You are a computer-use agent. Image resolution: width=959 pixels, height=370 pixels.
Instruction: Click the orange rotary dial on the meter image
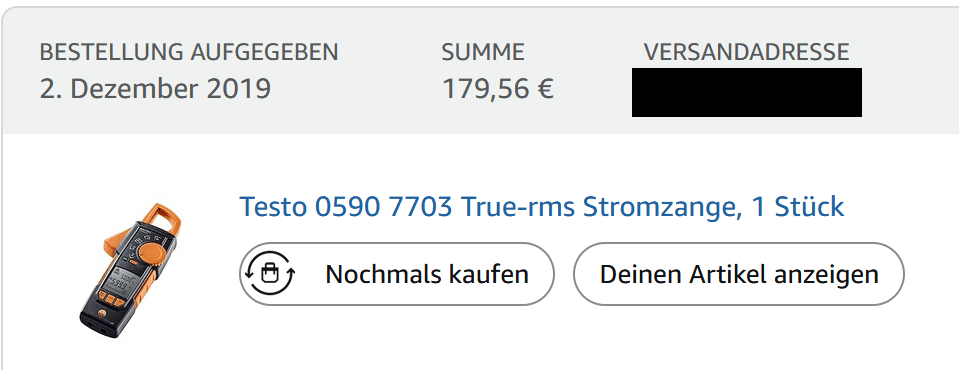click(150, 254)
